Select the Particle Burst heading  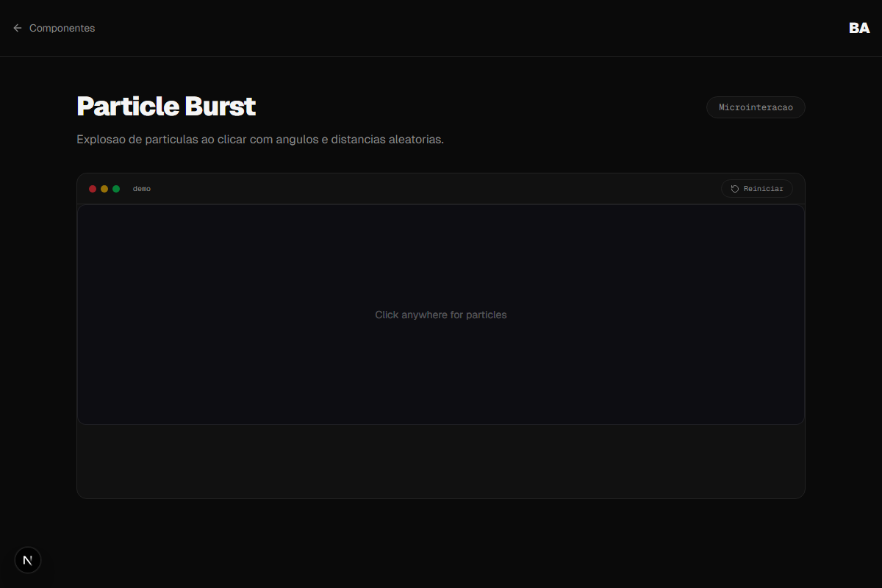click(x=165, y=106)
